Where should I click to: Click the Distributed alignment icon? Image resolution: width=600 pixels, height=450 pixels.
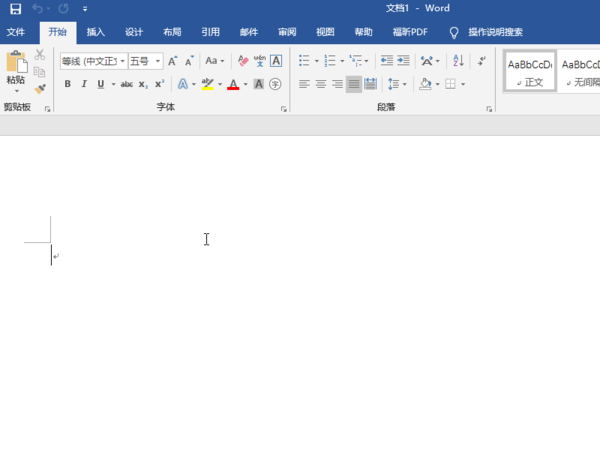tap(370, 84)
